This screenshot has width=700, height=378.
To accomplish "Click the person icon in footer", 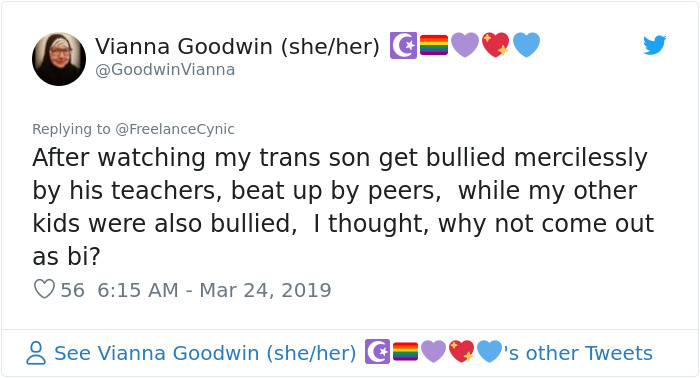I will click(x=36, y=353).
